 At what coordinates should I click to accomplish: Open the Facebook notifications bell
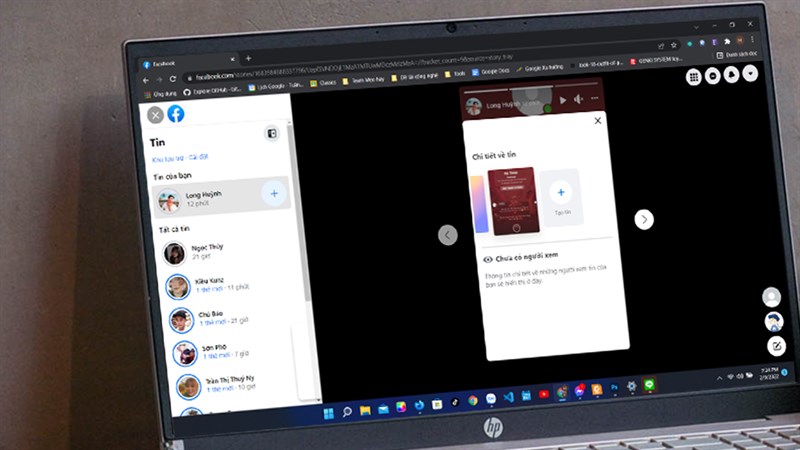pos(731,75)
